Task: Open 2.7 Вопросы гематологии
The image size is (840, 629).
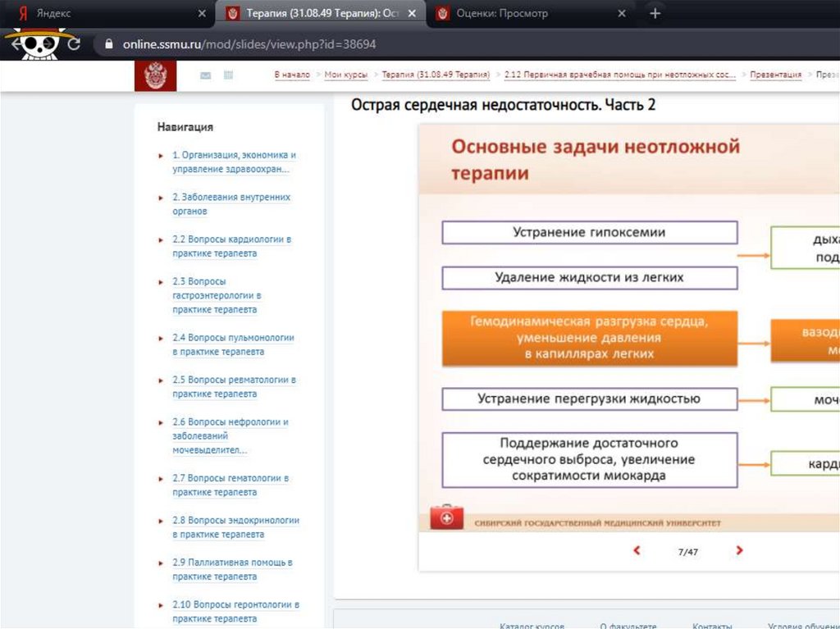Action: [231, 485]
